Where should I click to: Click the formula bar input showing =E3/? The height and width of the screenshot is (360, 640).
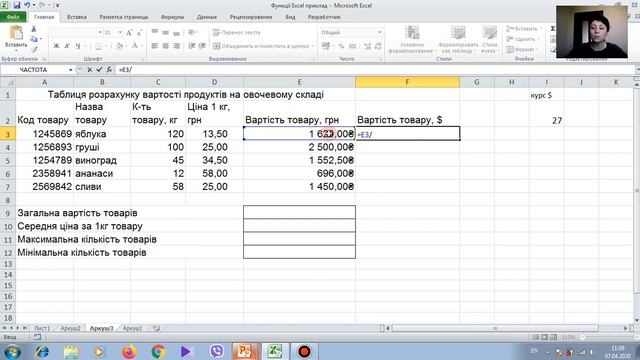point(376,70)
